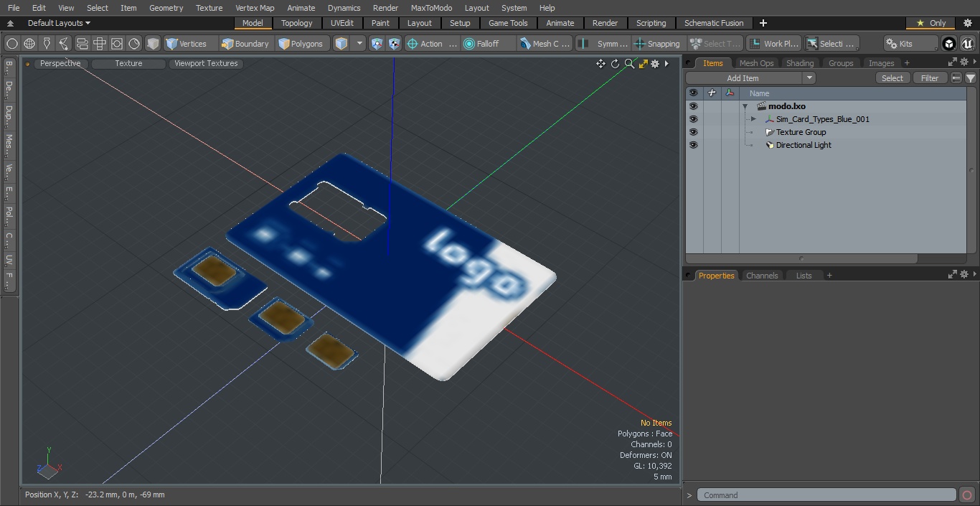Switch to Vertices selection mode
The height and width of the screenshot is (506, 980).
[187, 44]
